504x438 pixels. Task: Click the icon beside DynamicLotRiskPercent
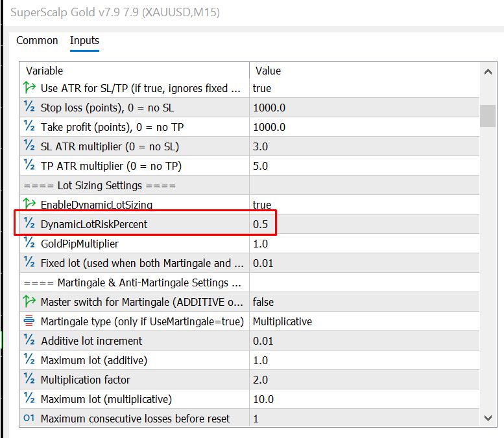click(x=29, y=224)
